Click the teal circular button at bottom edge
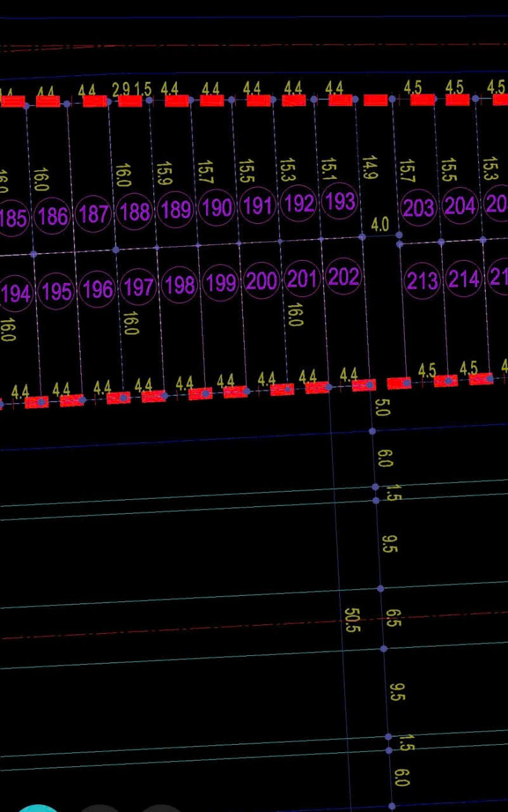Image resolution: width=508 pixels, height=812 pixels. coord(38,808)
